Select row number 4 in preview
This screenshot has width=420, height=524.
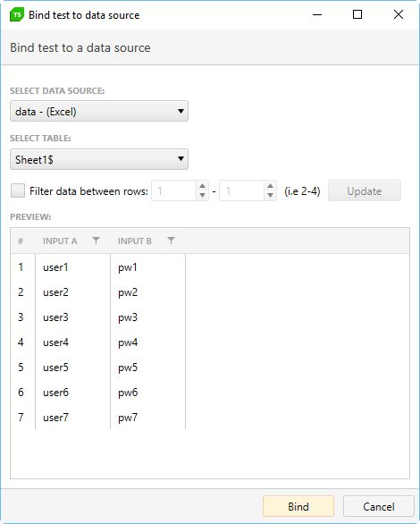[21, 342]
